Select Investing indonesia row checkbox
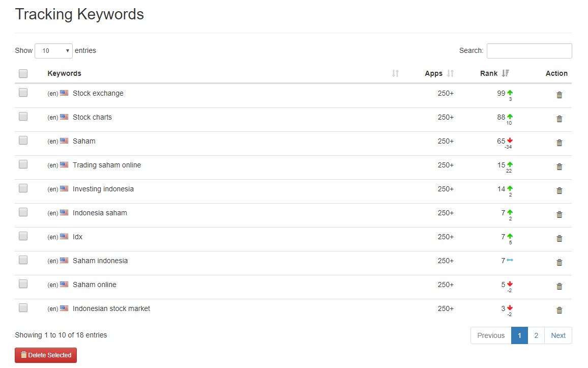The image size is (588, 368). (23, 188)
